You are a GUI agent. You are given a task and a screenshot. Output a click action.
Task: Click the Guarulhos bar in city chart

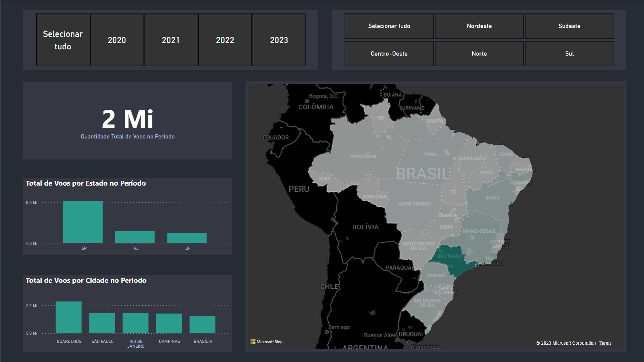[68, 317]
